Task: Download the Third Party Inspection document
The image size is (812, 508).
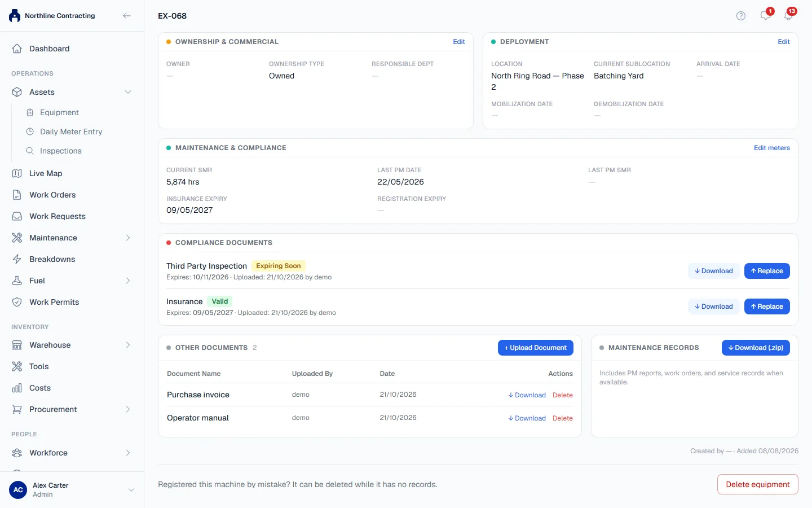Action: point(714,271)
